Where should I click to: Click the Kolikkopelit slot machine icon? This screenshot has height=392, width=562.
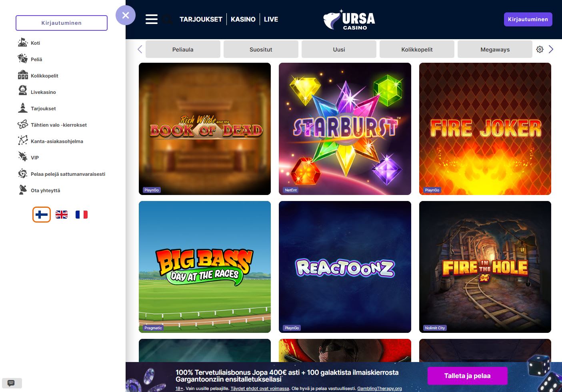point(22,75)
